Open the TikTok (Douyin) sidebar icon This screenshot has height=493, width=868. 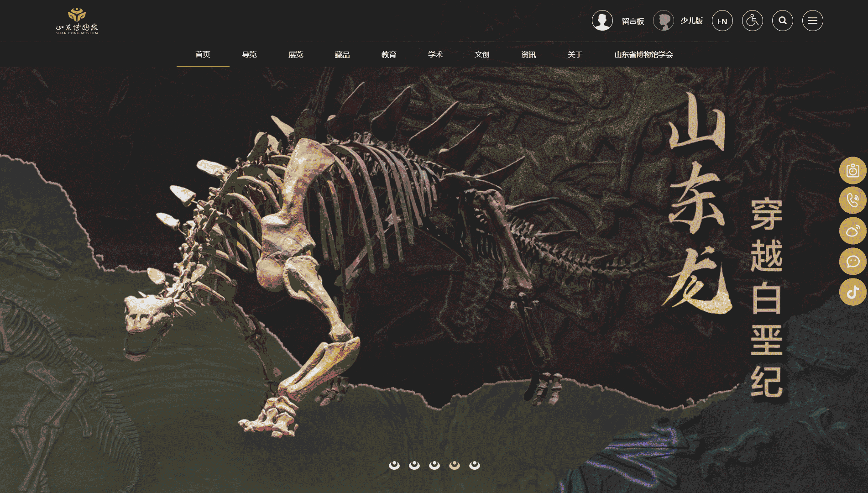[853, 292]
